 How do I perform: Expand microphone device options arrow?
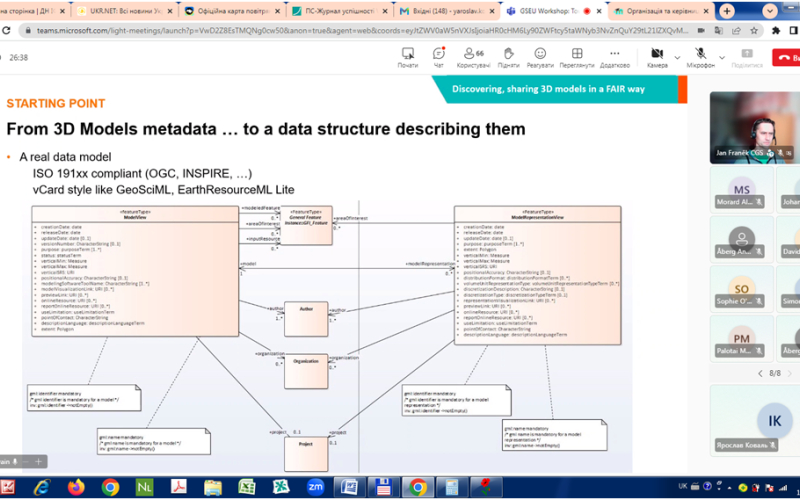(x=722, y=58)
